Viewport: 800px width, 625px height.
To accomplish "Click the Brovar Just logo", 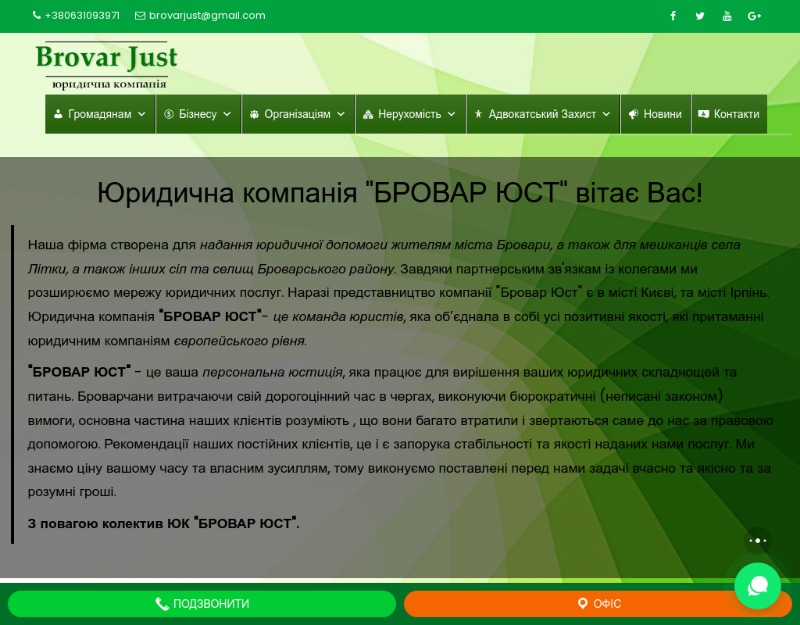I will (x=107, y=65).
